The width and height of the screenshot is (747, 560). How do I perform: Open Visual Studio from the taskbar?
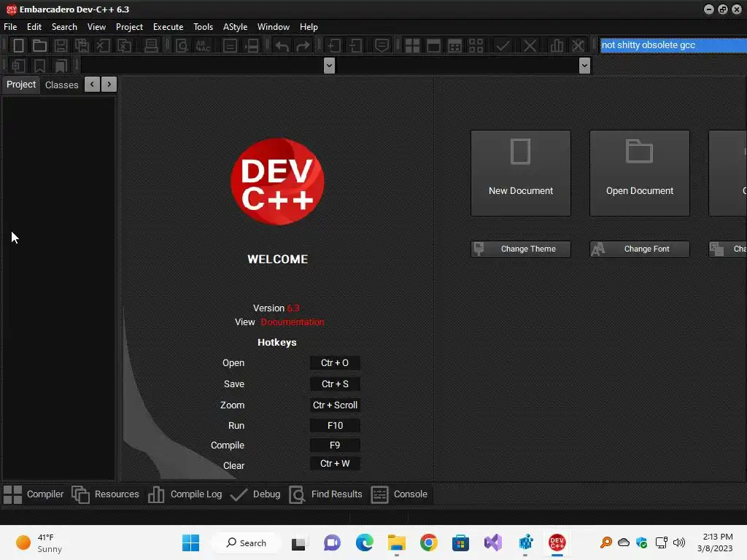pos(493,542)
